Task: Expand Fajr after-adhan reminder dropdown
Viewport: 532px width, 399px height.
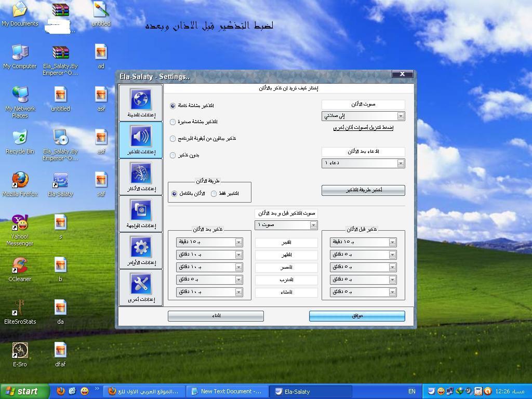Action: (209, 242)
